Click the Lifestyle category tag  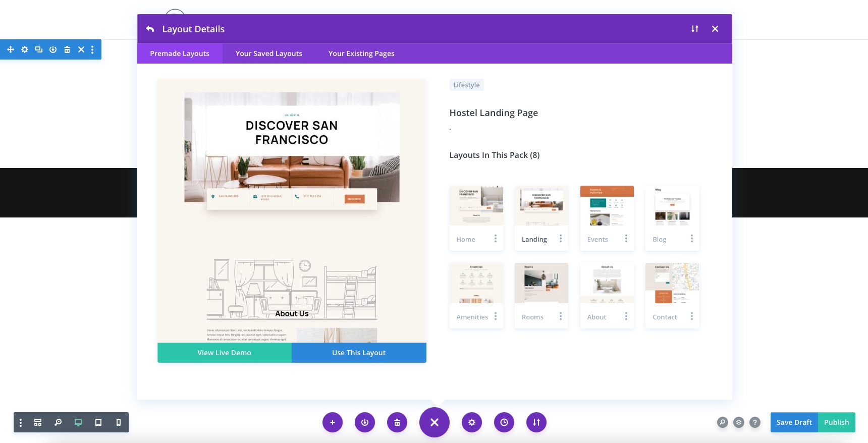pos(466,85)
